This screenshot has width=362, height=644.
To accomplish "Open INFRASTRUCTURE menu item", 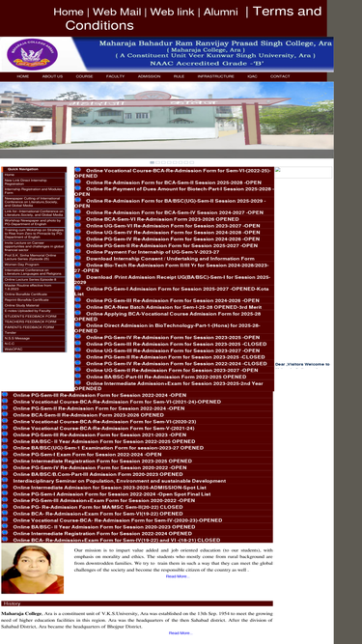I will coord(216,76).
